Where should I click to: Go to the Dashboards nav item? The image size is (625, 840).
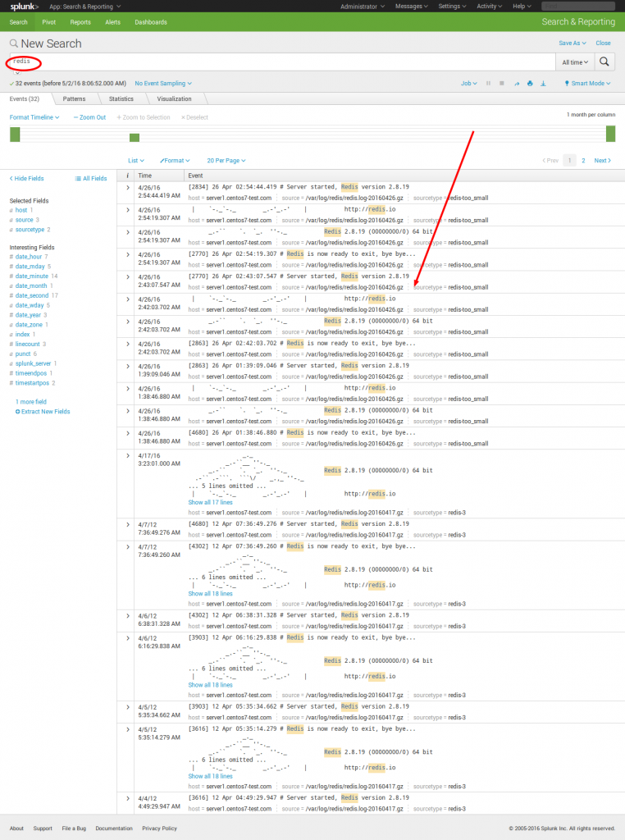(151, 22)
